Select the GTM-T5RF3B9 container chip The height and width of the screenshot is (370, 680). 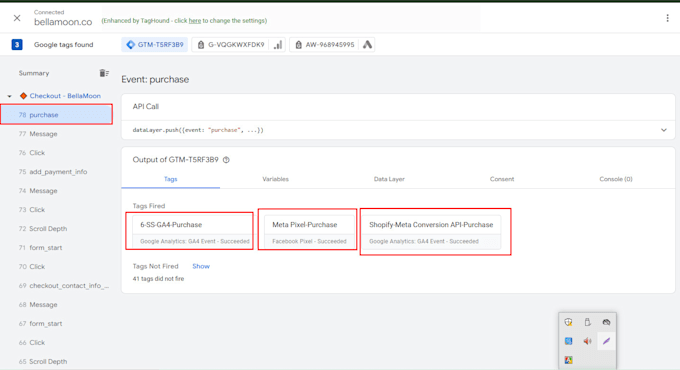tap(155, 44)
